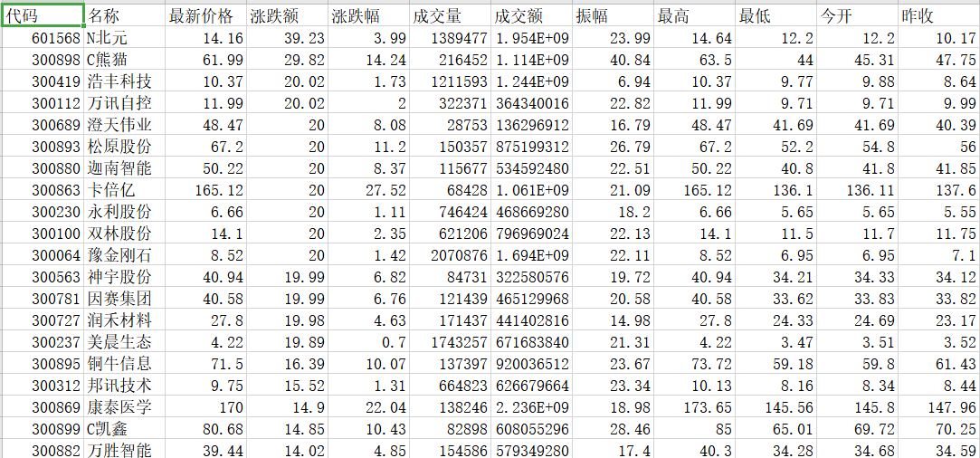The image size is (980, 458).
Task: Click the turnover cell 364340016
Action: pyautogui.click(x=531, y=103)
